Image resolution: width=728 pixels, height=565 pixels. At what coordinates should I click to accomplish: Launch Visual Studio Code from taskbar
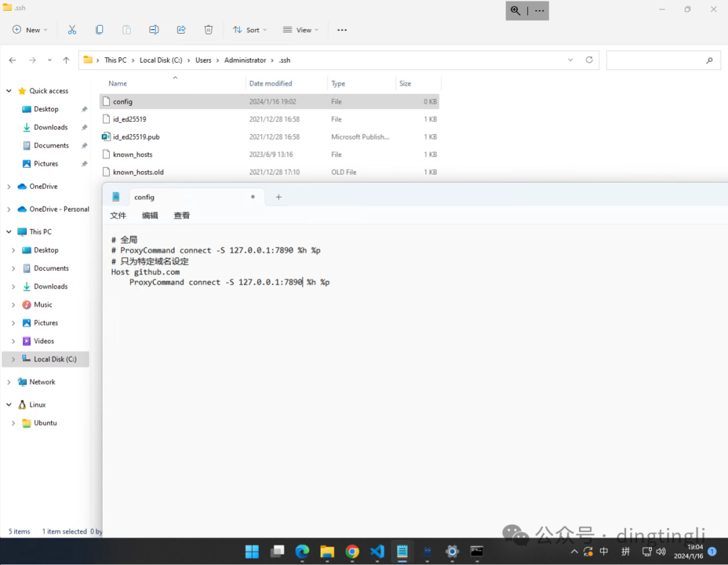tap(377, 552)
